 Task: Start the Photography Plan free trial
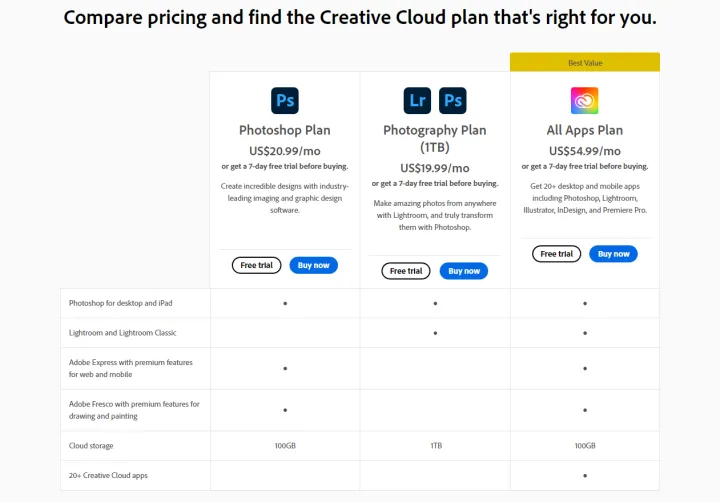405,271
